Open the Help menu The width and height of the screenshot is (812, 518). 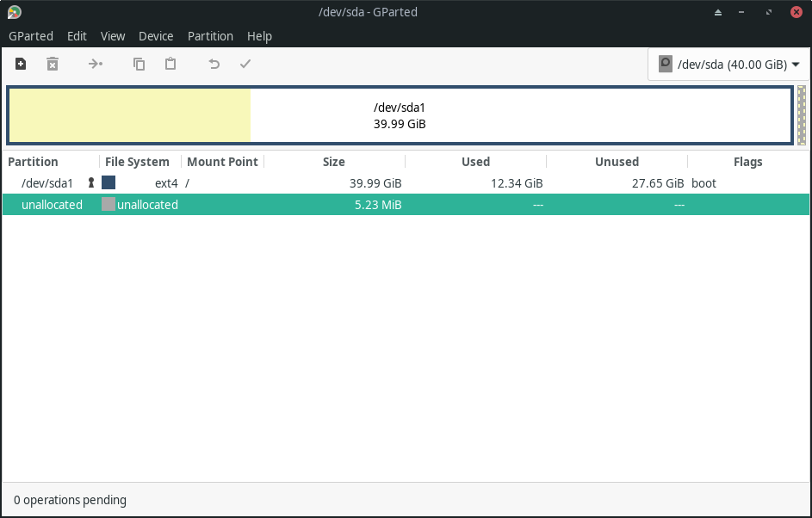coord(260,36)
